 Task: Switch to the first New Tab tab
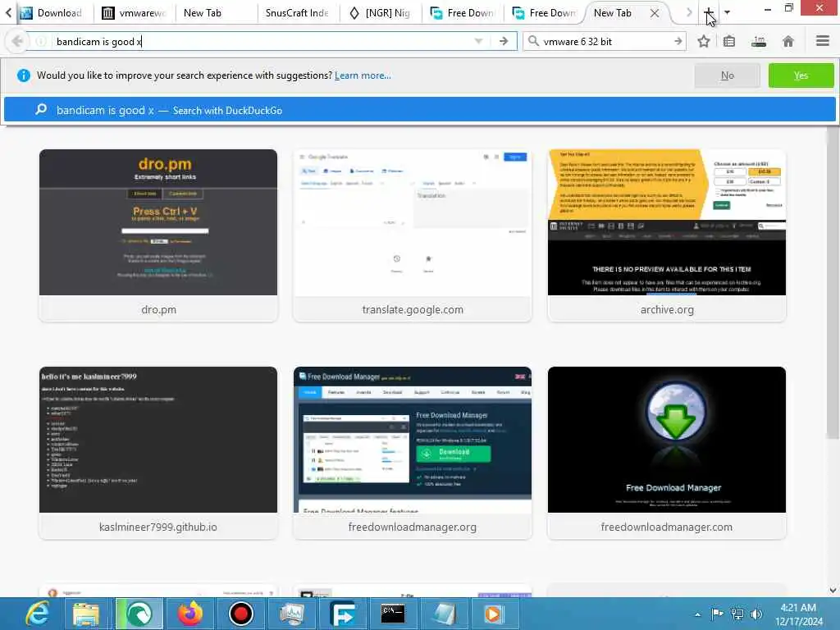pyautogui.click(x=215, y=13)
